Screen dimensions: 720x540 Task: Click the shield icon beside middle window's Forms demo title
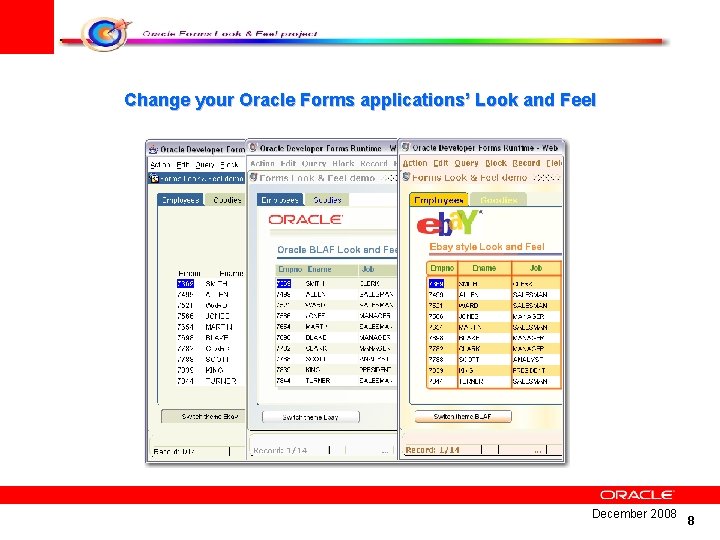[x=253, y=177]
